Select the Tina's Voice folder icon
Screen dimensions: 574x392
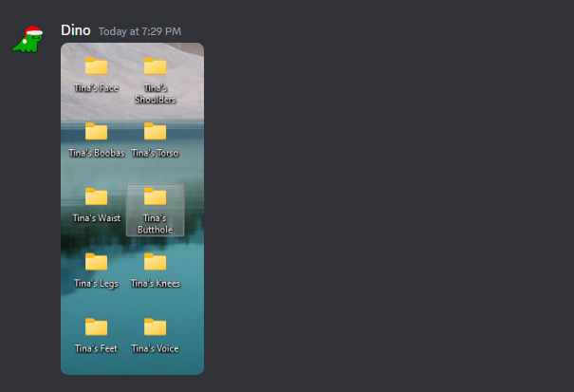tap(155, 327)
